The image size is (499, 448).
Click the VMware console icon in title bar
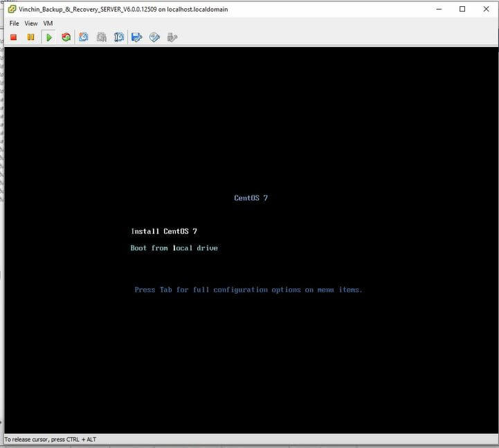click(x=12, y=9)
